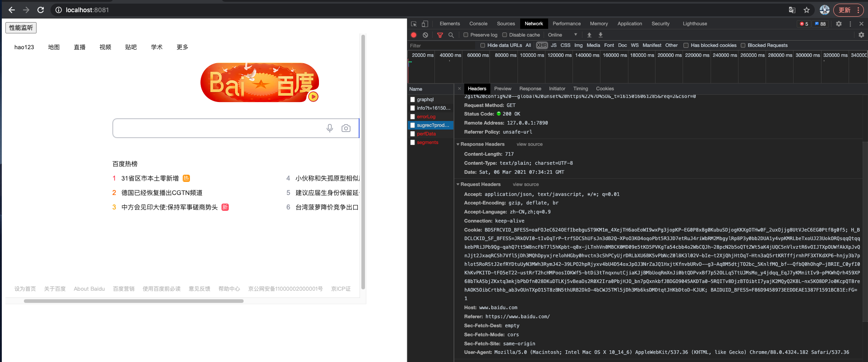Screen dimensions: 868x362
Task: Open the translate page icon in the address bar
Action: (792, 10)
